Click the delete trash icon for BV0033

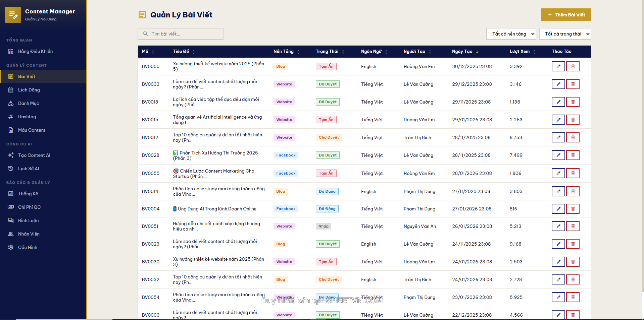tap(573, 84)
